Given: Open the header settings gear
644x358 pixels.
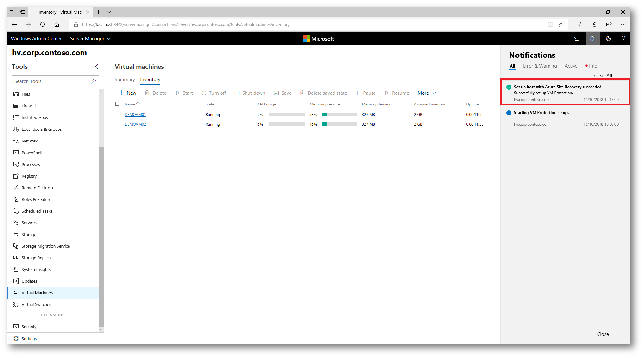Looking at the screenshot, I should (x=608, y=39).
